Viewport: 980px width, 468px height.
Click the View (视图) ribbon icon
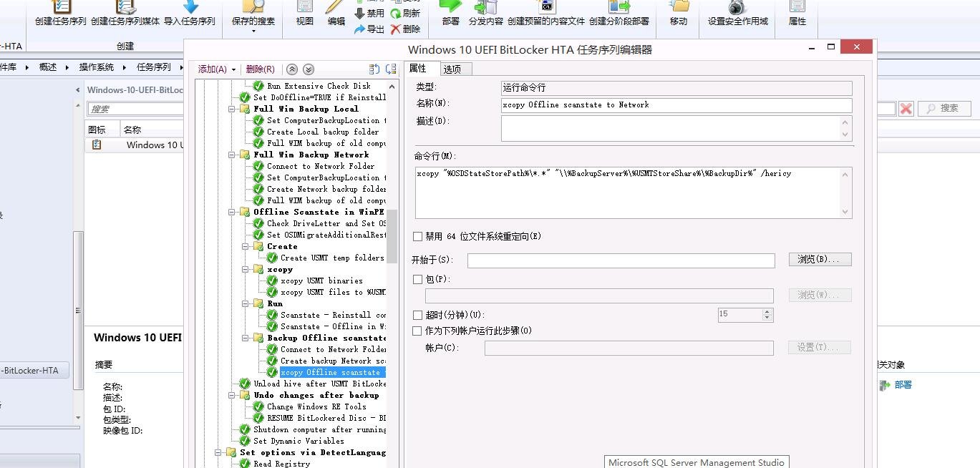click(305, 14)
